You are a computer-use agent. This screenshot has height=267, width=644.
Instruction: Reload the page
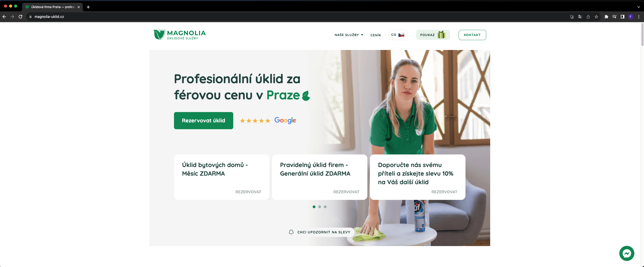click(20, 17)
